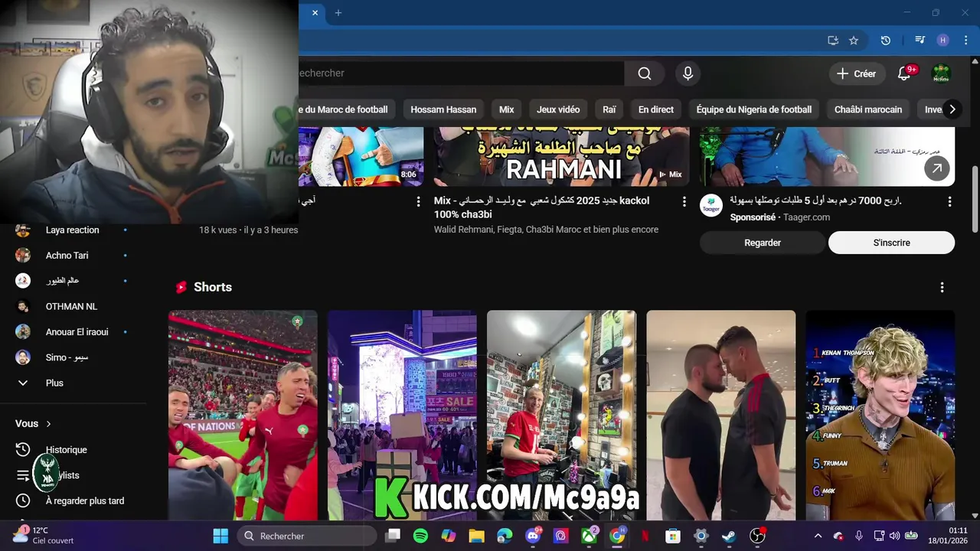Open the two fighters face-off Short
The image size is (980, 551).
tap(720, 415)
